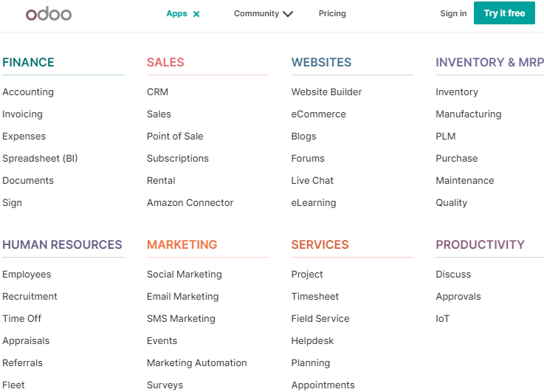
Task: Click the Try it free button
Action: coord(504,13)
